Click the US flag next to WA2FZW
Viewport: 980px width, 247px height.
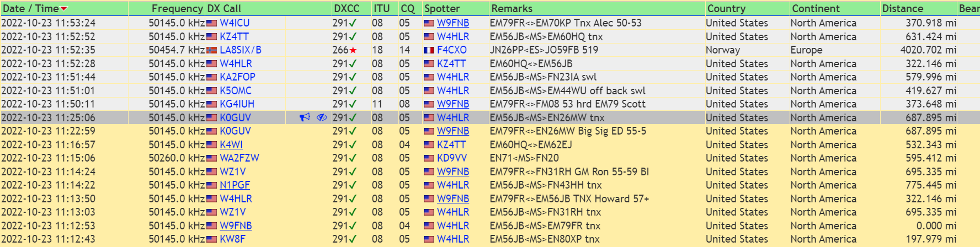click(x=211, y=158)
